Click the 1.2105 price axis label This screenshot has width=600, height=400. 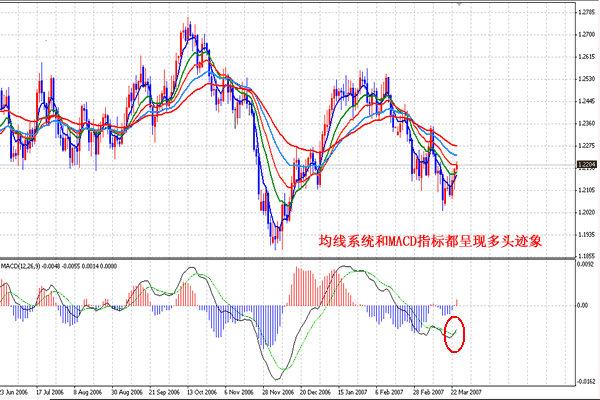(587, 190)
